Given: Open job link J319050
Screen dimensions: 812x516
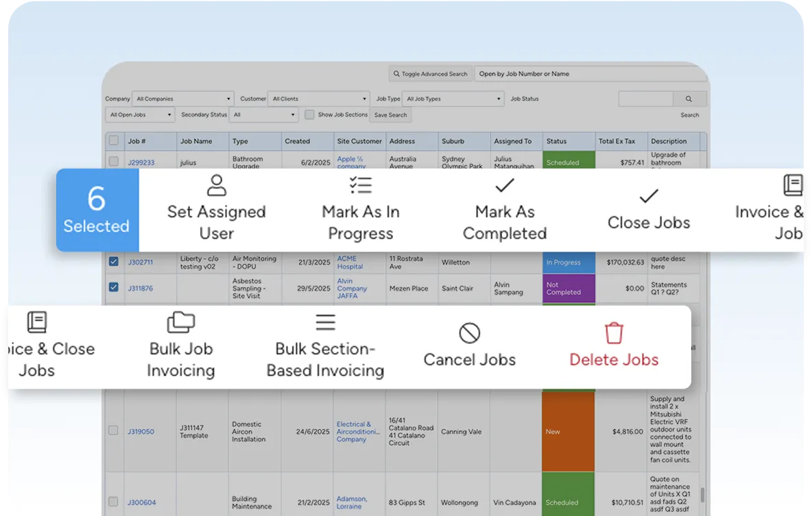Looking at the screenshot, I should click(141, 432).
